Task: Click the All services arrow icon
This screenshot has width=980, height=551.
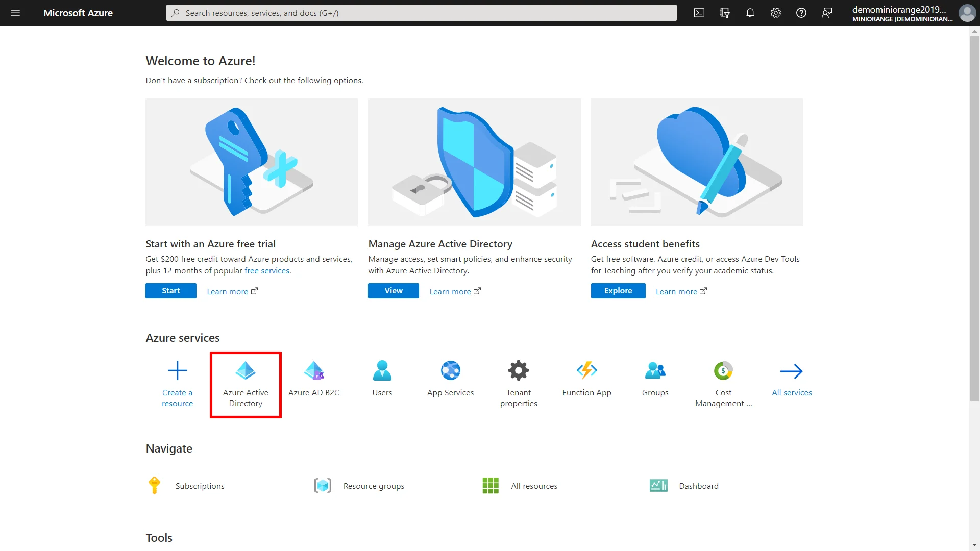Action: click(x=792, y=371)
